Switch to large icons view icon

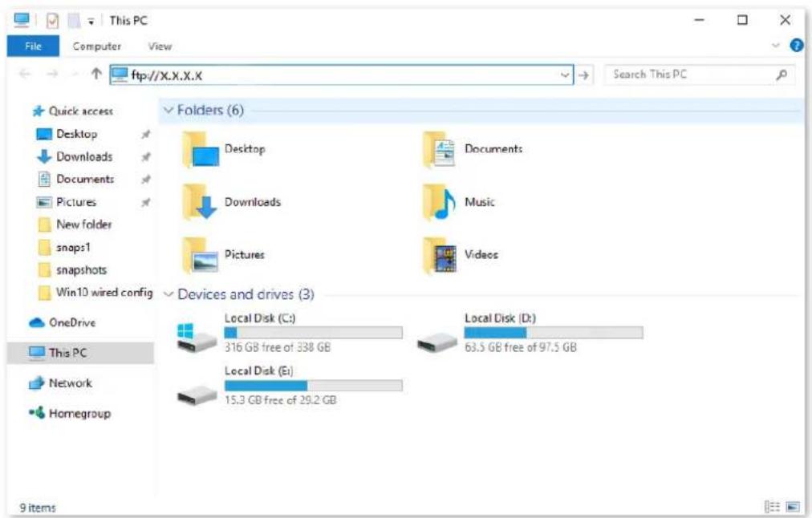[793, 507]
